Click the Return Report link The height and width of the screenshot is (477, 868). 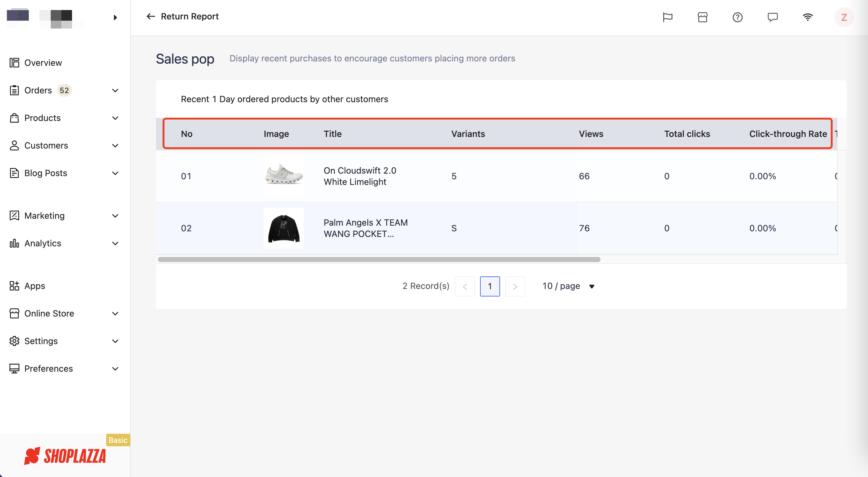(190, 17)
